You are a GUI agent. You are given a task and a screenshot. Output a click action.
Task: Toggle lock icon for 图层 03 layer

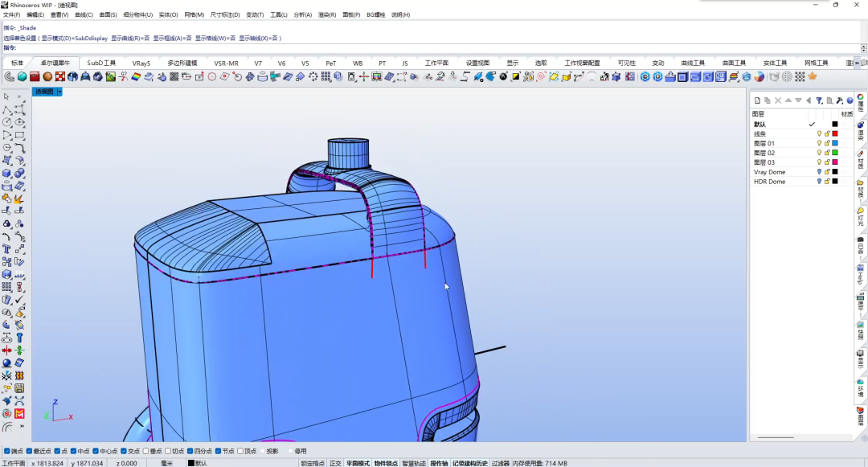[x=827, y=162]
